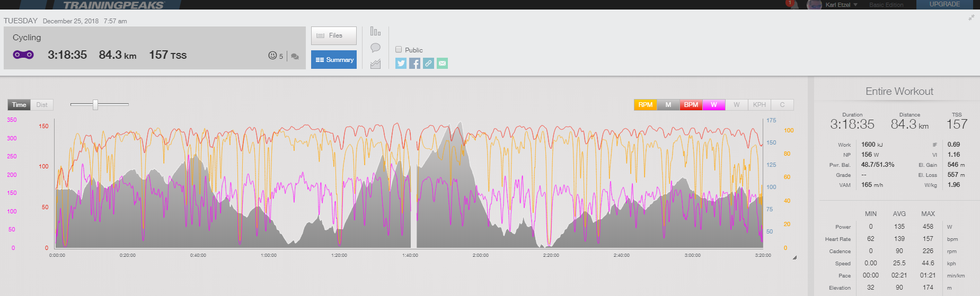The height and width of the screenshot is (296, 980).
Task: Toggle the red BPM heart rate series
Action: click(x=691, y=105)
